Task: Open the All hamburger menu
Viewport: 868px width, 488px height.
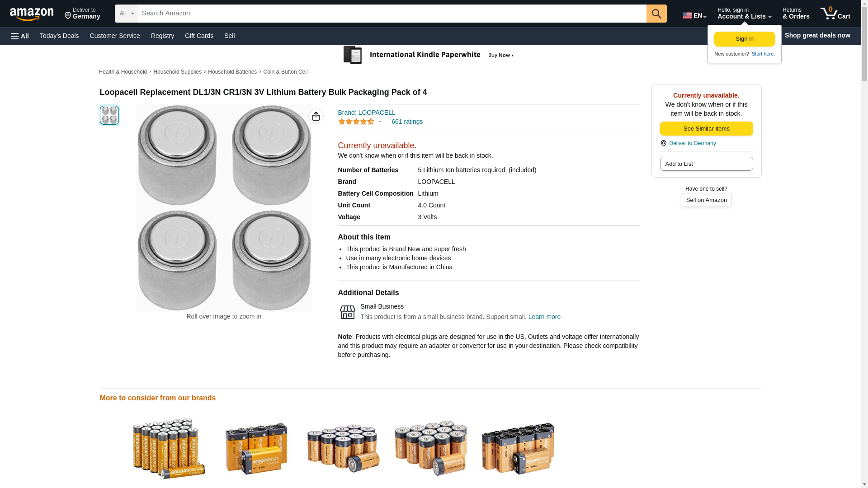Action: (20, 36)
